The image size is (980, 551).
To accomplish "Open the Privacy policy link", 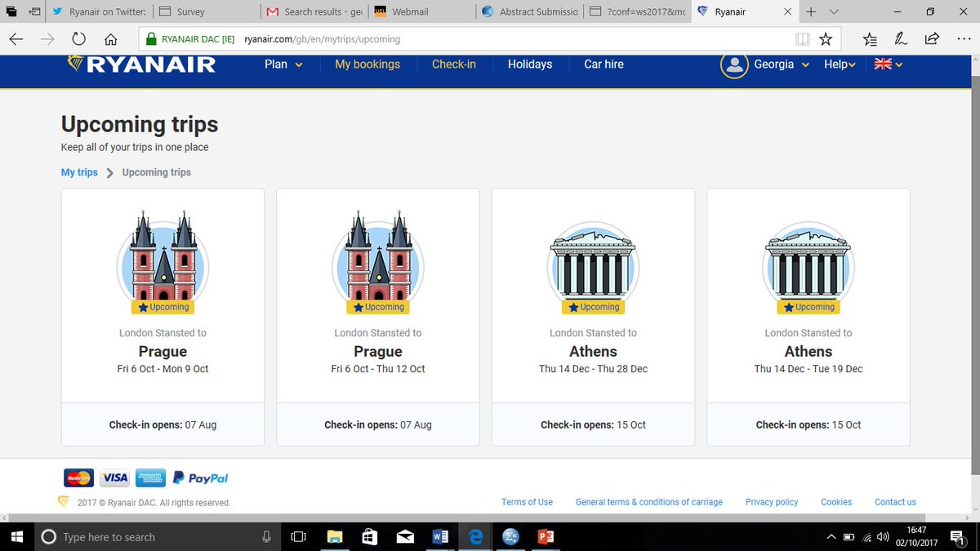I will (x=772, y=502).
